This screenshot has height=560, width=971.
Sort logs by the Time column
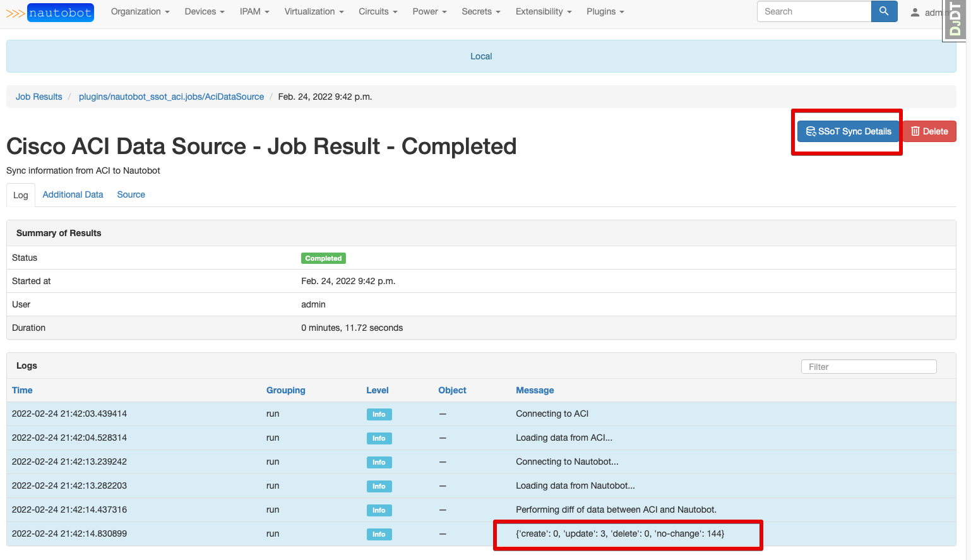(x=22, y=390)
